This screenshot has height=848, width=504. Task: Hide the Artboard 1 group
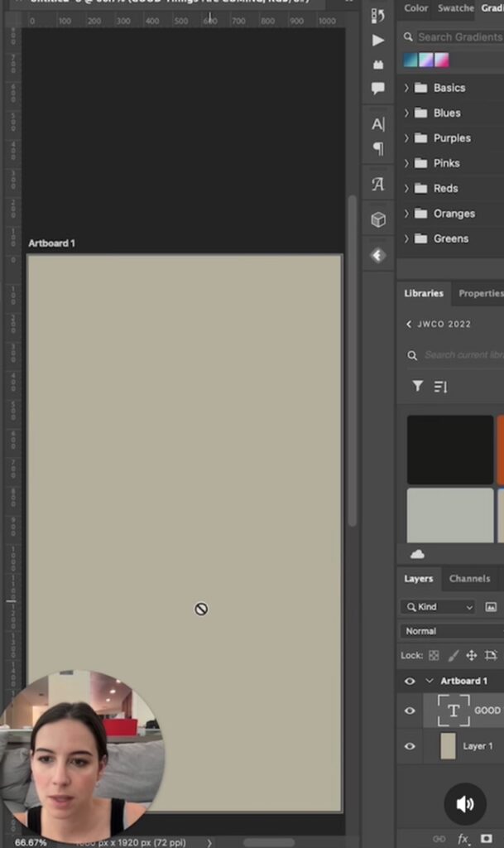(410, 681)
